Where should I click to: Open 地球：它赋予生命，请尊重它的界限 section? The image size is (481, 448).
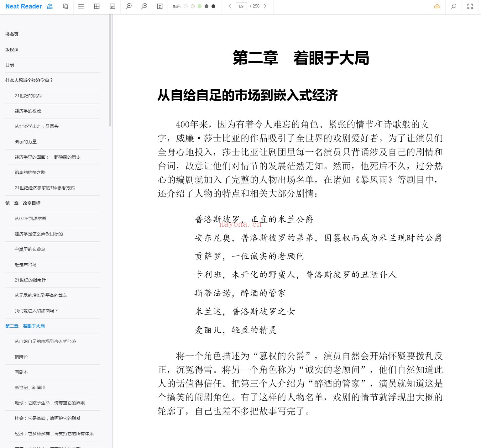tap(50, 403)
